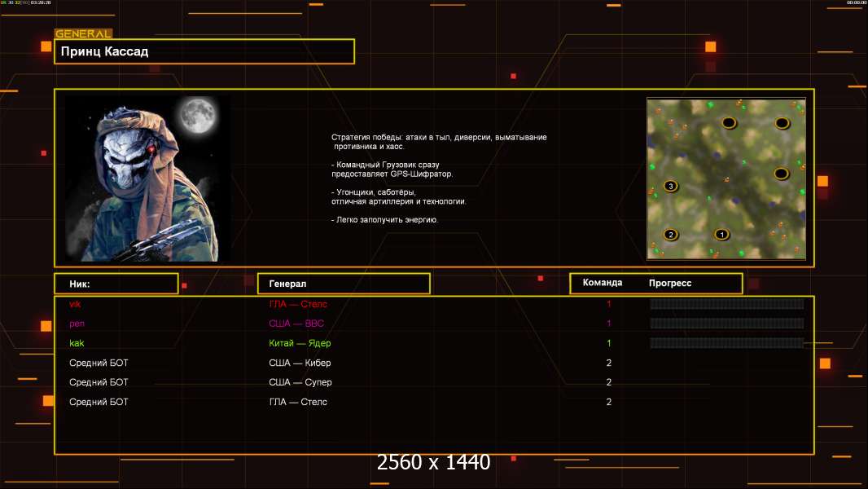Click 'США — Кибер' general entry

point(300,363)
